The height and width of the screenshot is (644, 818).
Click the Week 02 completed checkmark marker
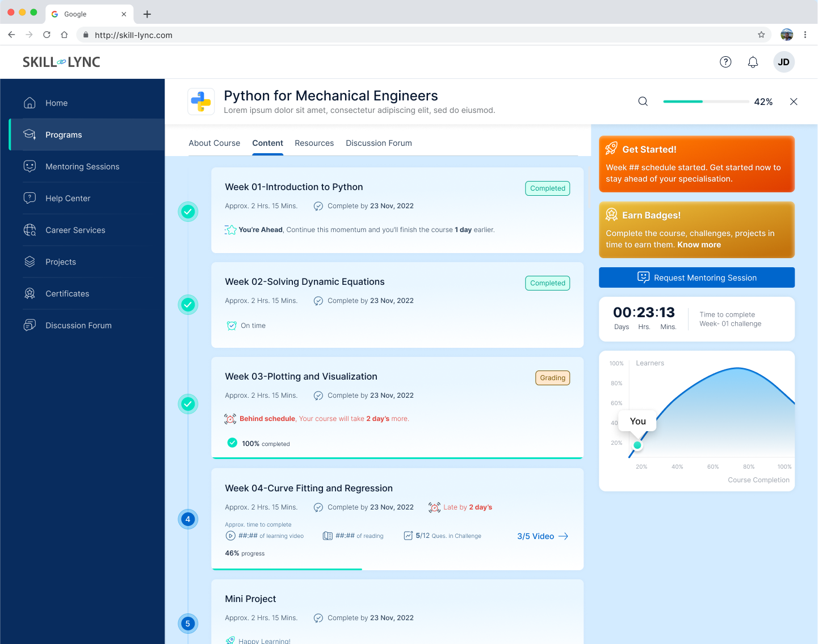(x=188, y=305)
